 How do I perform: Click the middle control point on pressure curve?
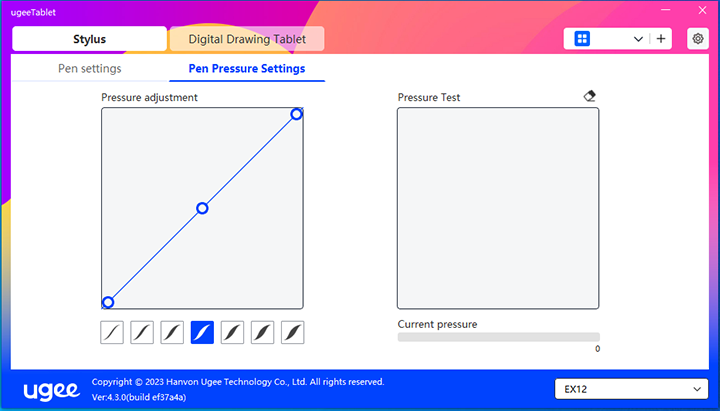tap(202, 208)
